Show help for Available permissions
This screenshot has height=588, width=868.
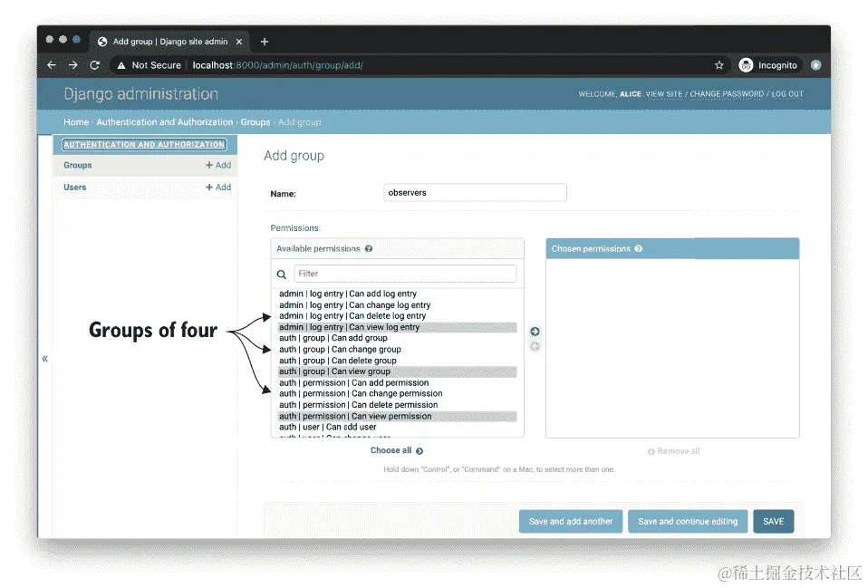[x=369, y=248]
